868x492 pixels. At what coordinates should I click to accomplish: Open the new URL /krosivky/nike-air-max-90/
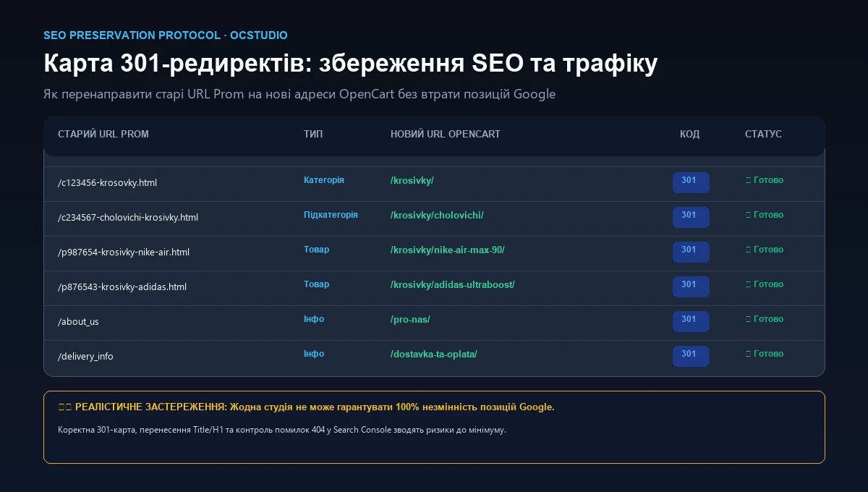point(448,250)
